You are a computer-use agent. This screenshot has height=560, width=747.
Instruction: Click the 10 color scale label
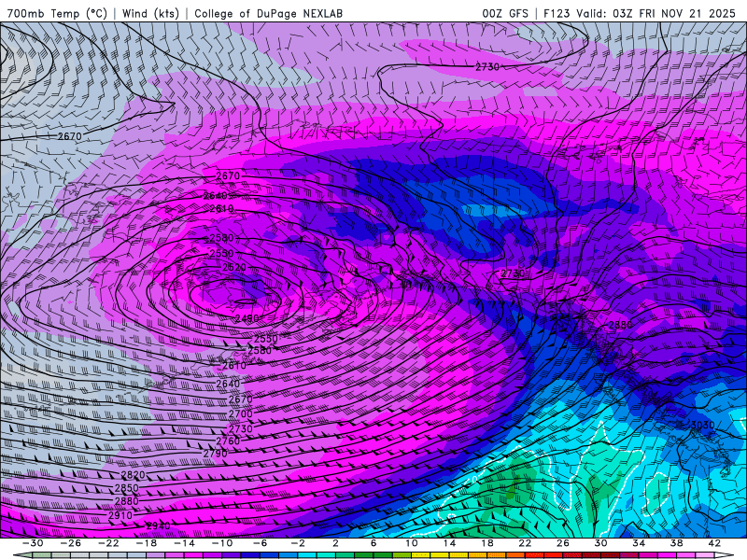click(x=412, y=543)
